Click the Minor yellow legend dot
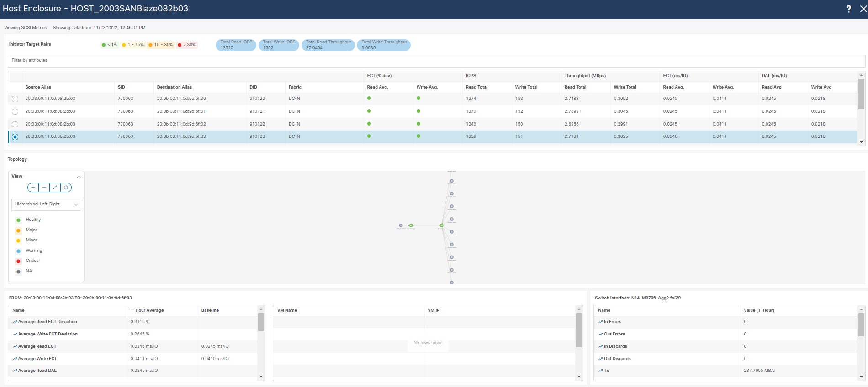This screenshot has height=387, width=868. pos(18,241)
